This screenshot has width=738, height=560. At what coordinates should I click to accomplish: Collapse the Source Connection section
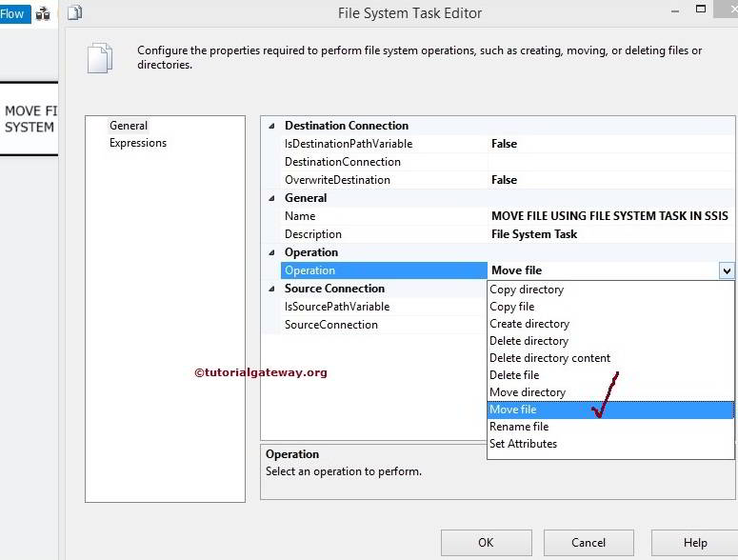tap(271, 289)
